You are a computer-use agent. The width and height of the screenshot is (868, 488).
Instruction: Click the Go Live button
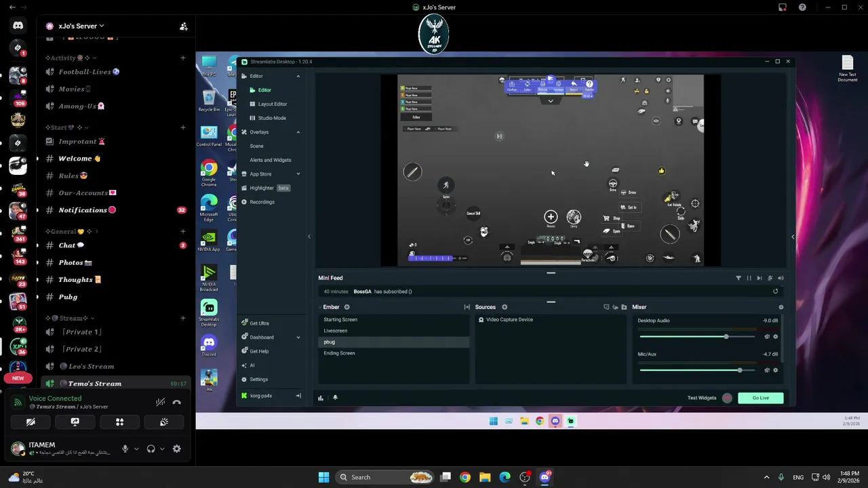[760, 398]
